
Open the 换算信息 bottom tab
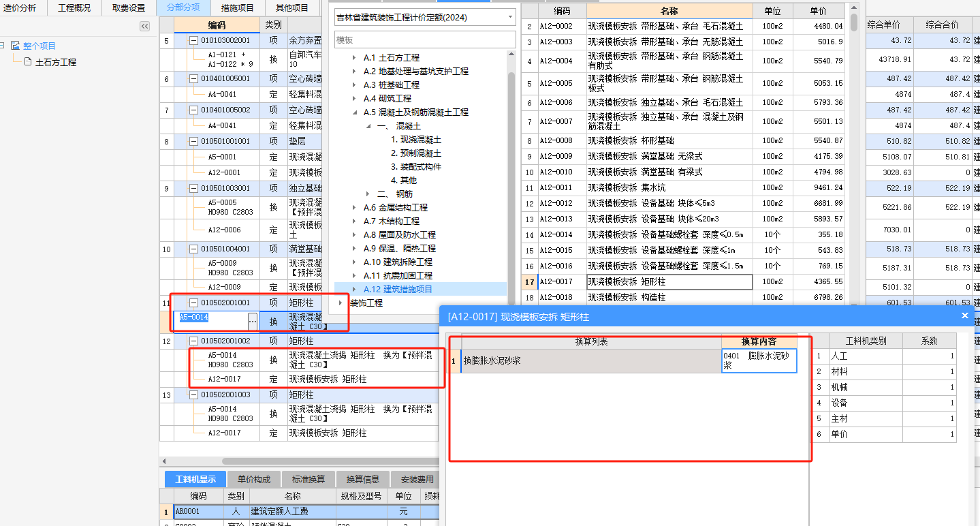click(x=363, y=479)
